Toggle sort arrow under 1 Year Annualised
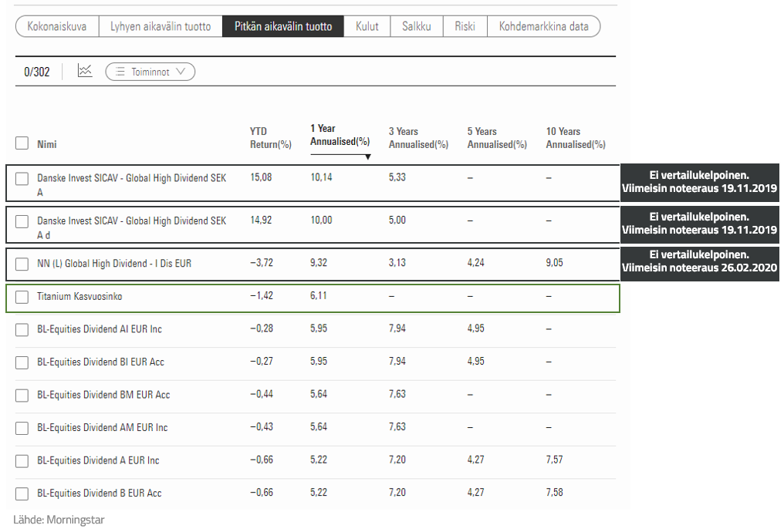 367,157
